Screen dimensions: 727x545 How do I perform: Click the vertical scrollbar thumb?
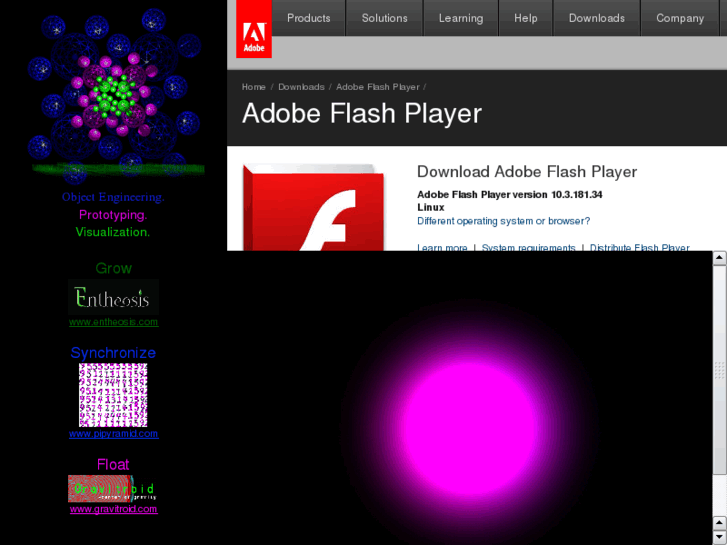pyautogui.click(x=720, y=370)
